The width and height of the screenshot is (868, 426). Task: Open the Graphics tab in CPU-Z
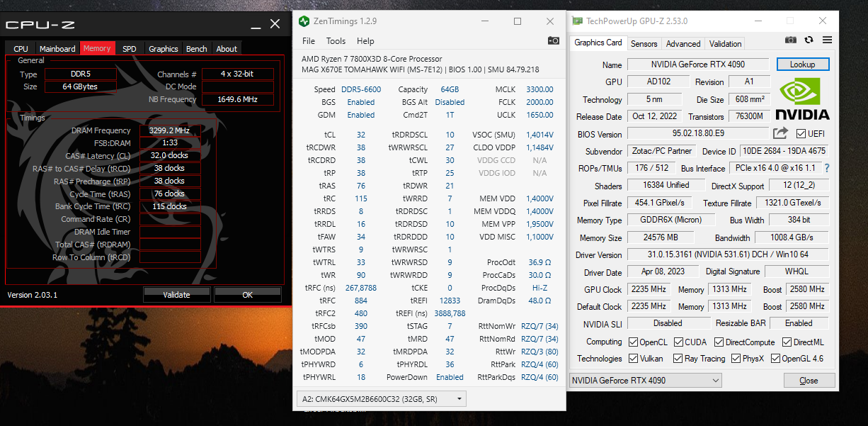coord(163,49)
